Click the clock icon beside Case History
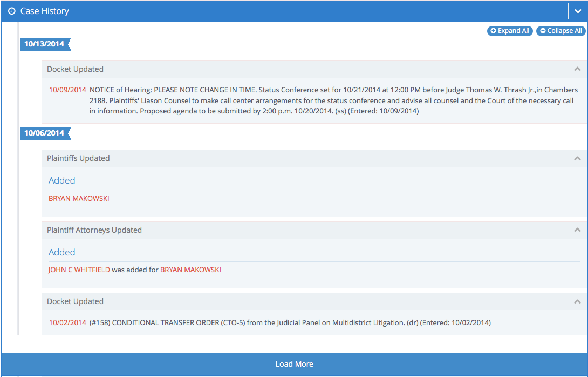Image resolution: width=588 pixels, height=377 pixels. [x=12, y=11]
